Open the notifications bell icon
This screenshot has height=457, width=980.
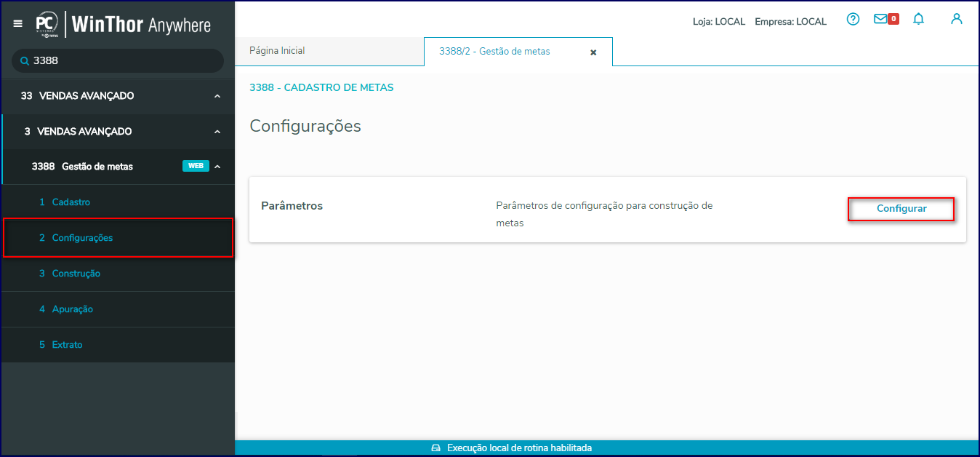[x=919, y=20]
